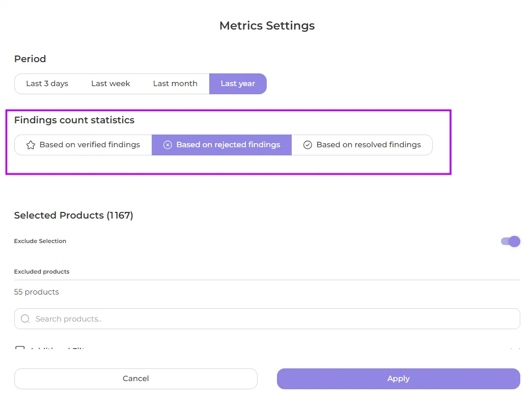Focus the Search products input field

point(267,319)
